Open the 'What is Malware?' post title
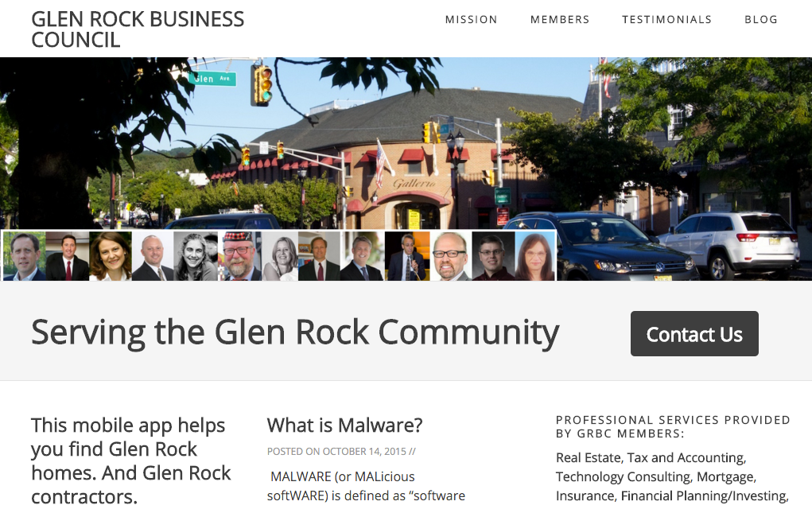 345,425
